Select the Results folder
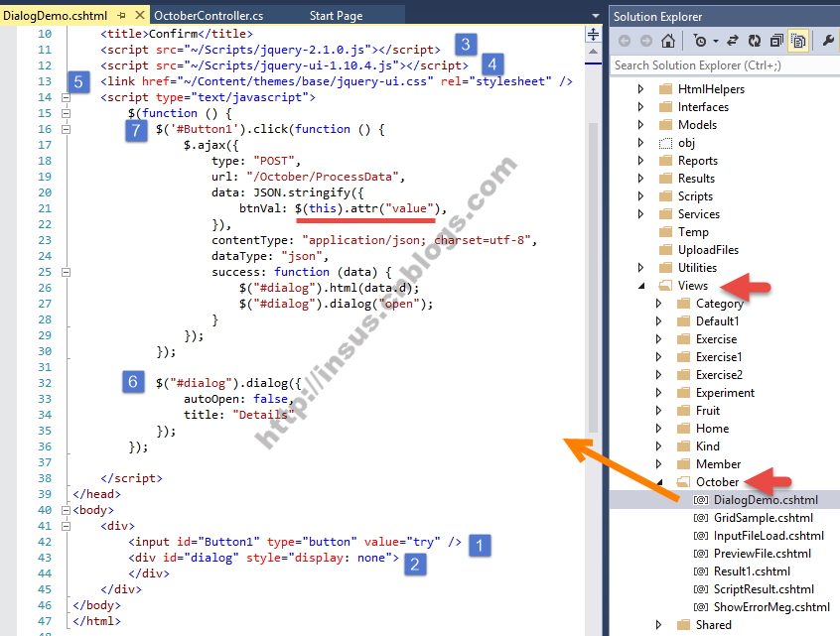The height and width of the screenshot is (636, 840). pos(696,179)
